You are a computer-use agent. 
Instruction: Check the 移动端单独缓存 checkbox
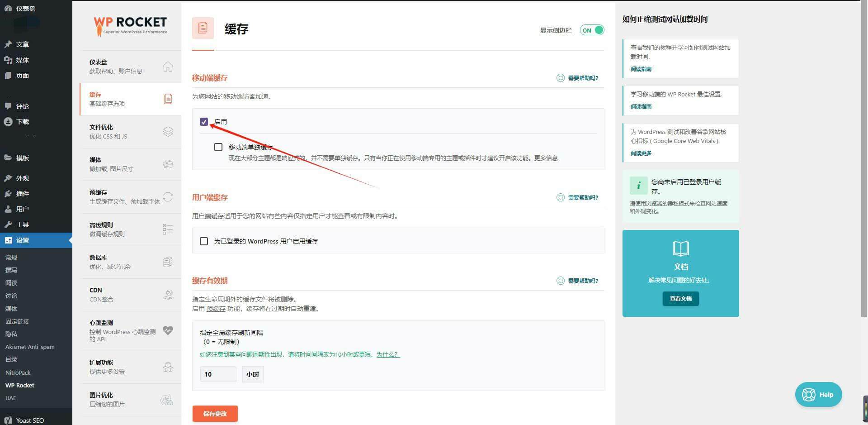[218, 147]
